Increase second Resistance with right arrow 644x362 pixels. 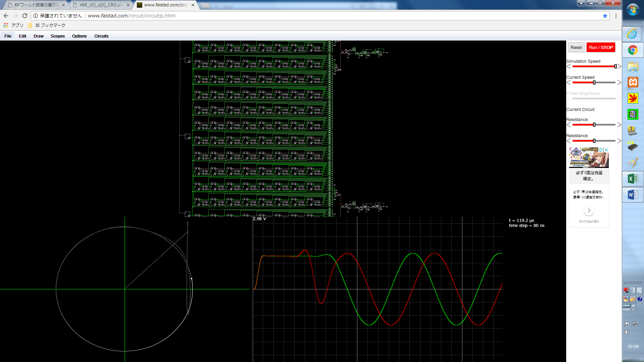pyautogui.click(x=619, y=141)
